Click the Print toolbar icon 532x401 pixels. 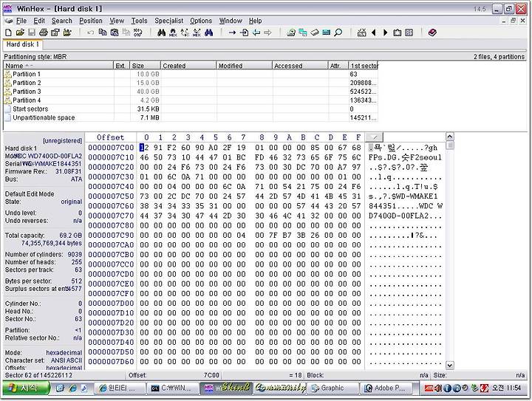pos(43,32)
